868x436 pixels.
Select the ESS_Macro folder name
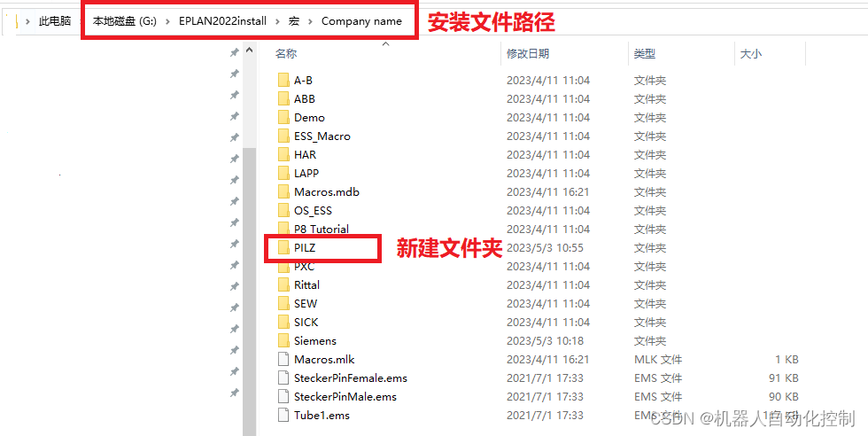click(x=322, y=136)
